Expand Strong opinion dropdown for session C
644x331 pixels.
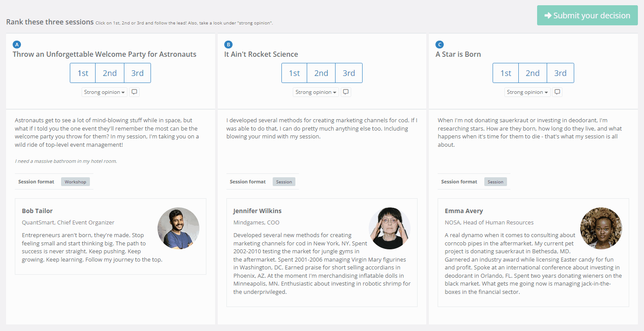[527, 92]
